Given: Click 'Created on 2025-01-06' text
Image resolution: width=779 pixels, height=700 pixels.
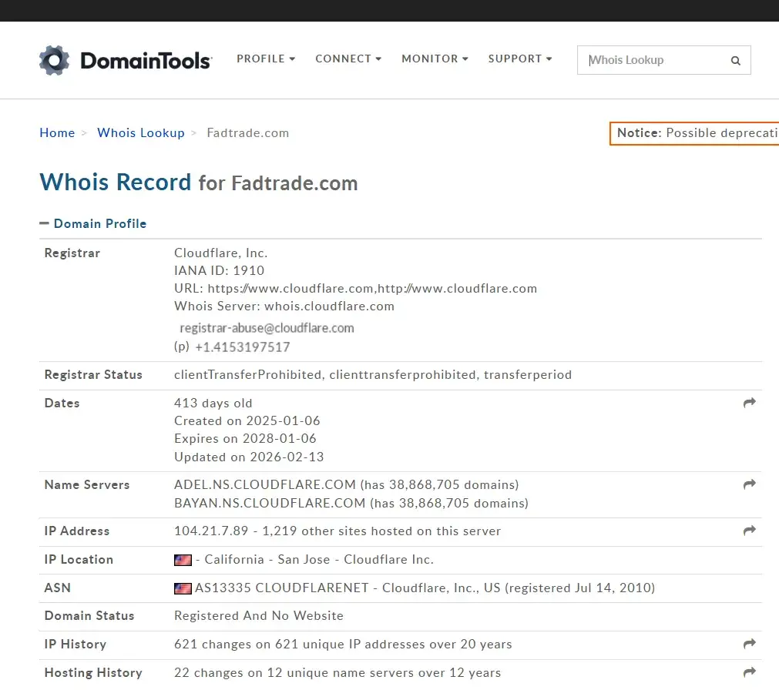Looking at the screenshot, I should 247,421.
